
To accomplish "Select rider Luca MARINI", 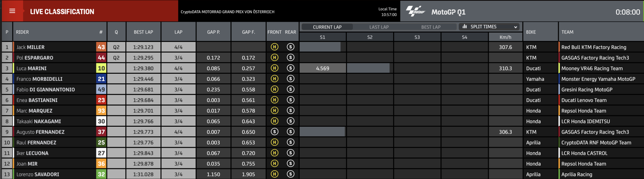I will coord(32,68).
